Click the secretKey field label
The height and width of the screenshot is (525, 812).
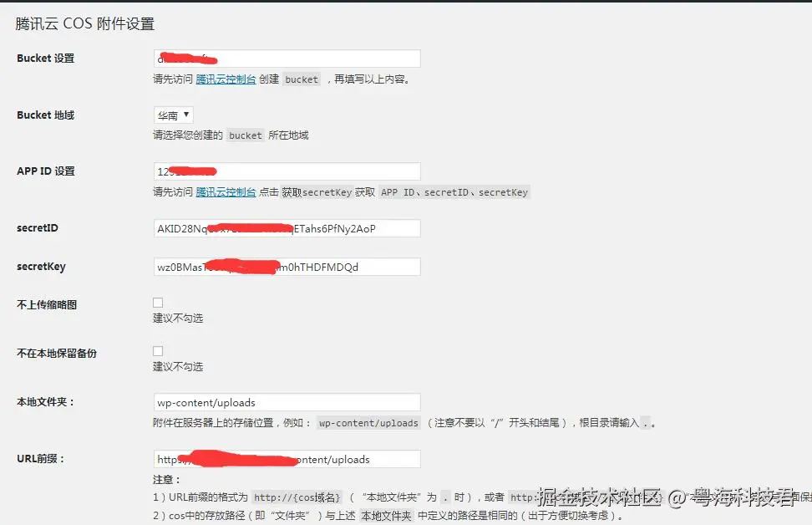[42, 267]
